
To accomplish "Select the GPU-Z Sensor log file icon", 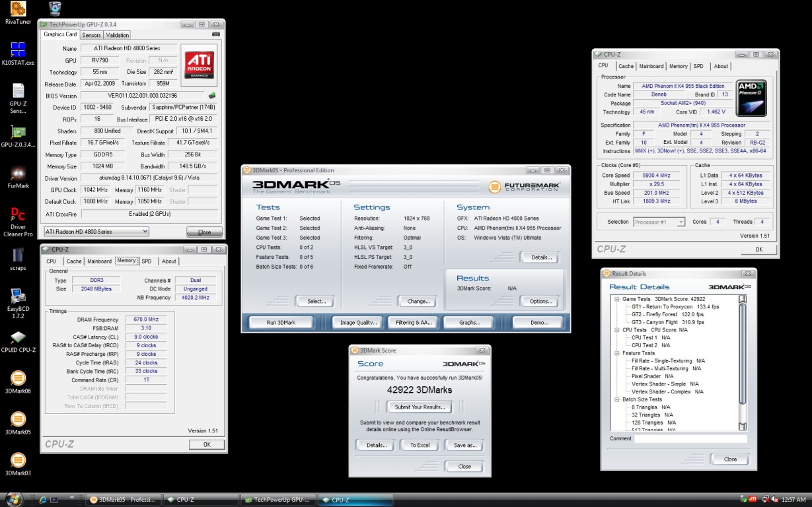I will click(x=18, y=98).
